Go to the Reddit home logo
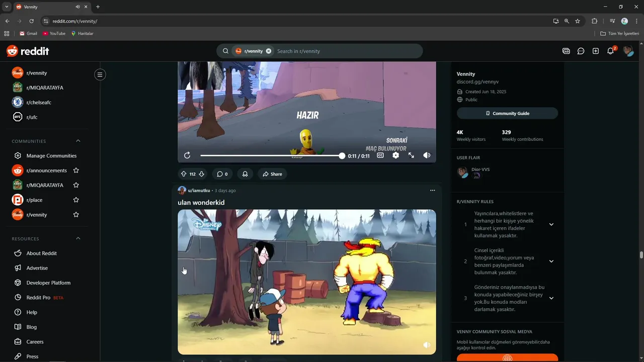 pyautogui.click(x=28, y=51)
